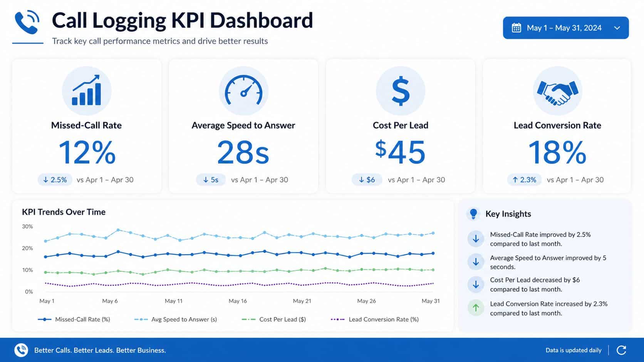Click the ↓ 2.5% change badge
Viewport: 644px width, 362px height.
tap(55, 180)
